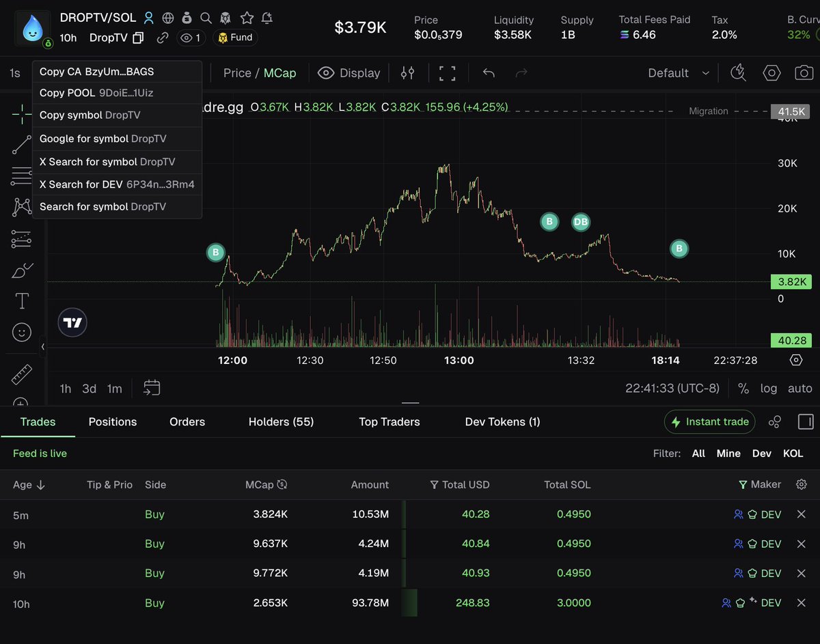Image resolution: width=820 pixels, height=644 pixels.
Task: Choose Copy POOL 9DoiE...1Uiz
Action: pos(117,93)
